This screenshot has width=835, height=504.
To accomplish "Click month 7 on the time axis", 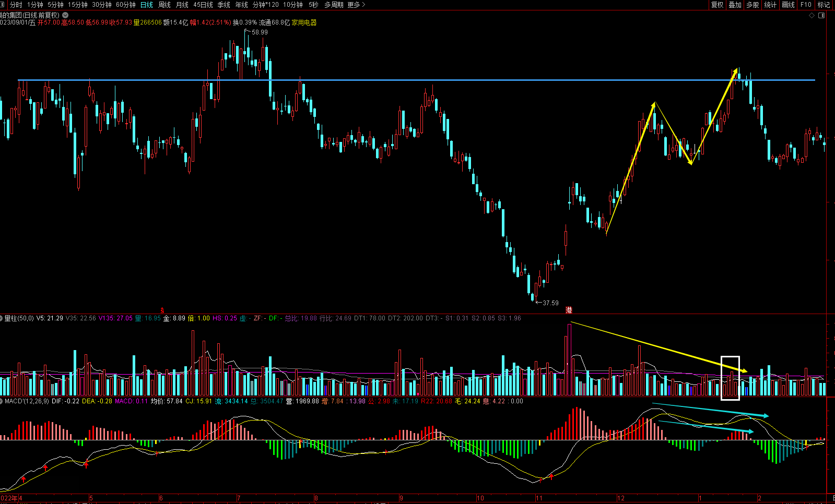I will click(239, 498).
